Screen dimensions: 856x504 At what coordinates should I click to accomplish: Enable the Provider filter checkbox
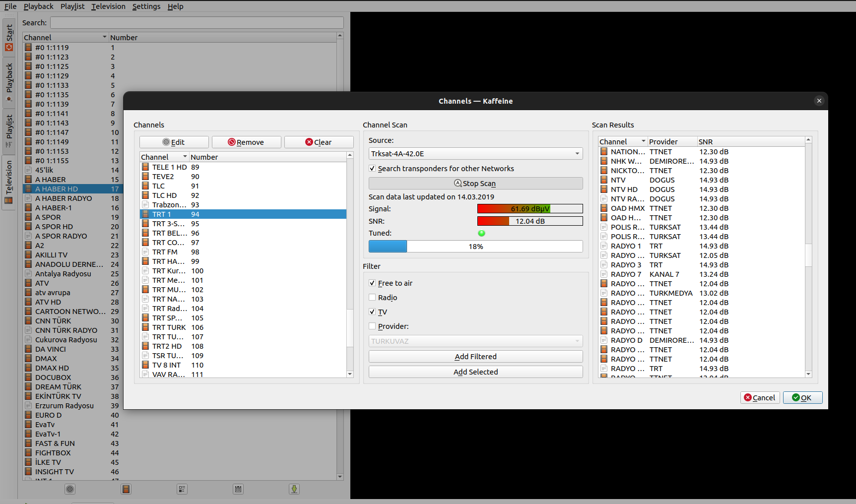click(x=372, y=326)
